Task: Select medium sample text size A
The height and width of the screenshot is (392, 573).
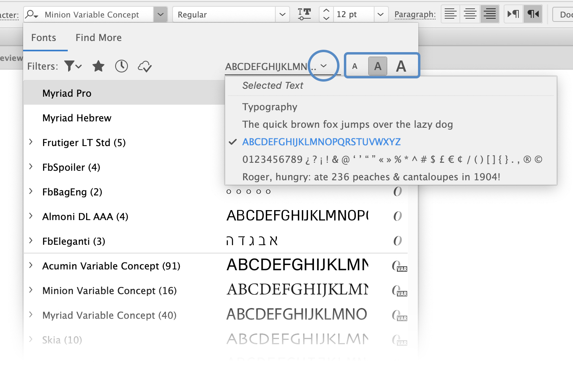Action: coord(378,66)
